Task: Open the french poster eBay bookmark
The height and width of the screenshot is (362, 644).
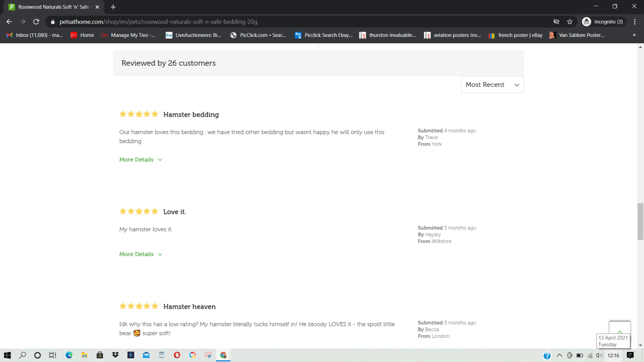Action: (516, 35)
